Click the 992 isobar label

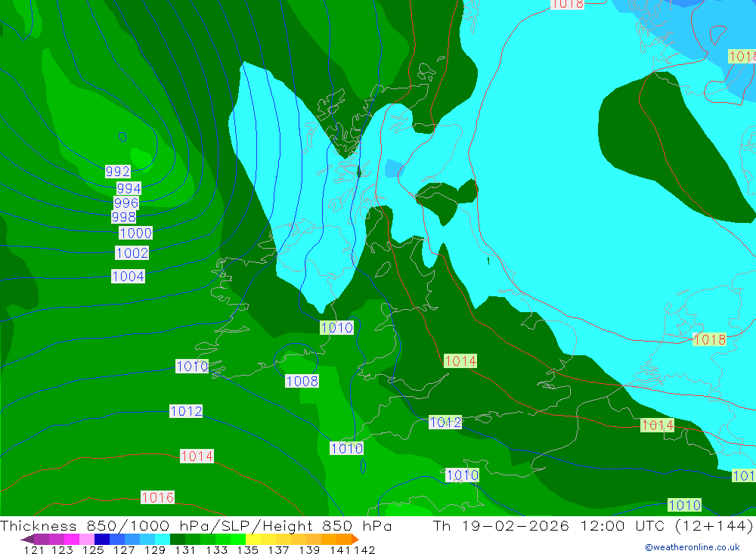[x=118, y=171]
